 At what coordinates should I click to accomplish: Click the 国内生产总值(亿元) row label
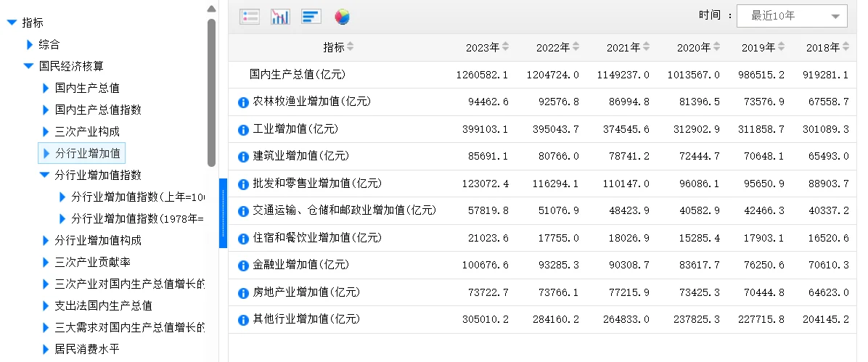click(x=298, y=75)
